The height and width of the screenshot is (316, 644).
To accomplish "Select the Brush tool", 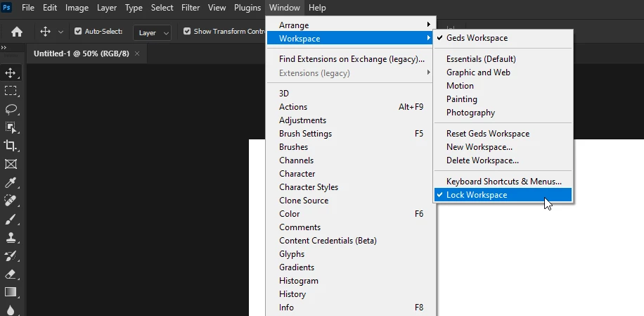I will pos(11,219).
